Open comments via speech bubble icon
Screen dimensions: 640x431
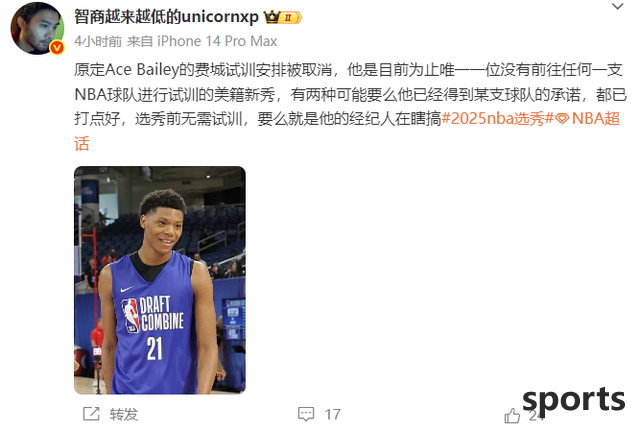point(306,414)
